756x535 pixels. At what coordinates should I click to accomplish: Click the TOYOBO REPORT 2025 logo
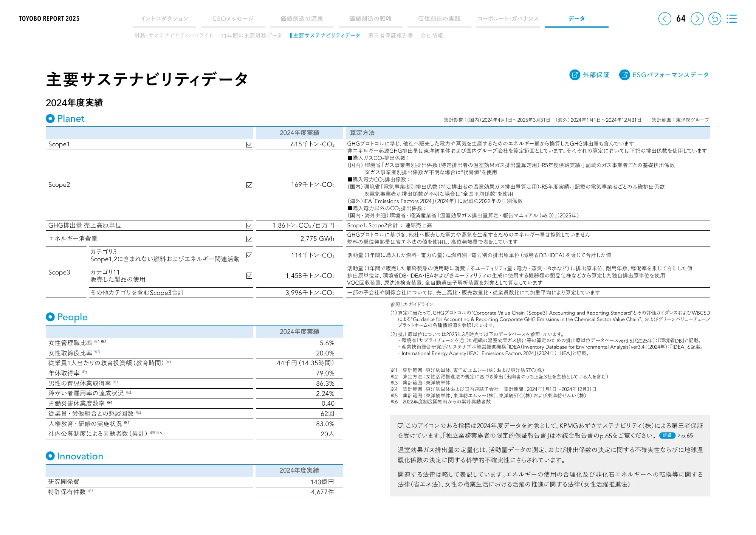[48, 18]
